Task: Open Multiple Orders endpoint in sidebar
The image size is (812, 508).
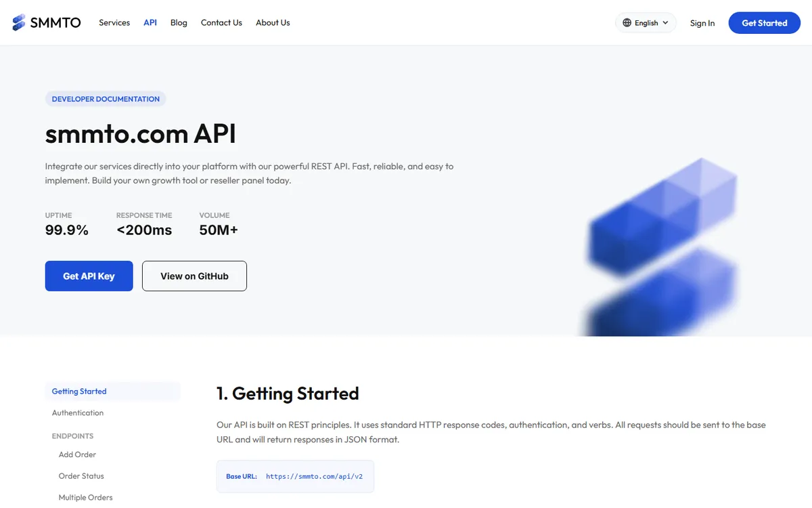Action: coord(85,498)
